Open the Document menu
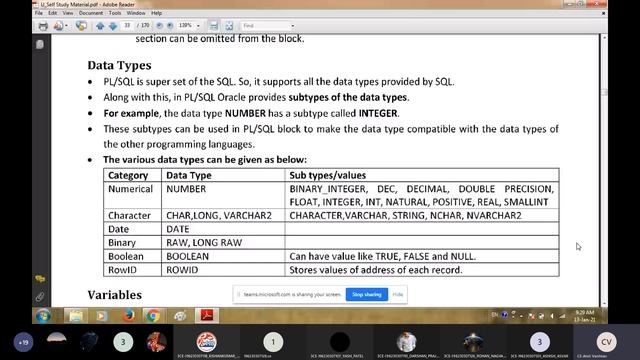640x360 pixels. [91, 13]
